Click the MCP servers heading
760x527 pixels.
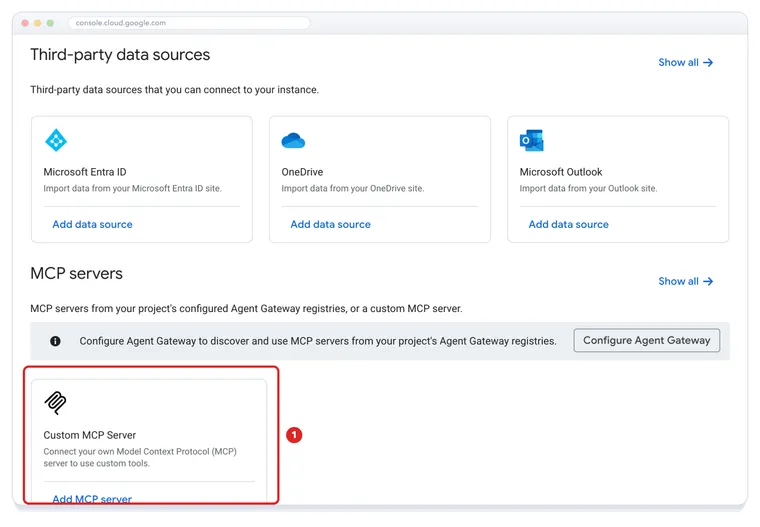(x=77, y=273)
